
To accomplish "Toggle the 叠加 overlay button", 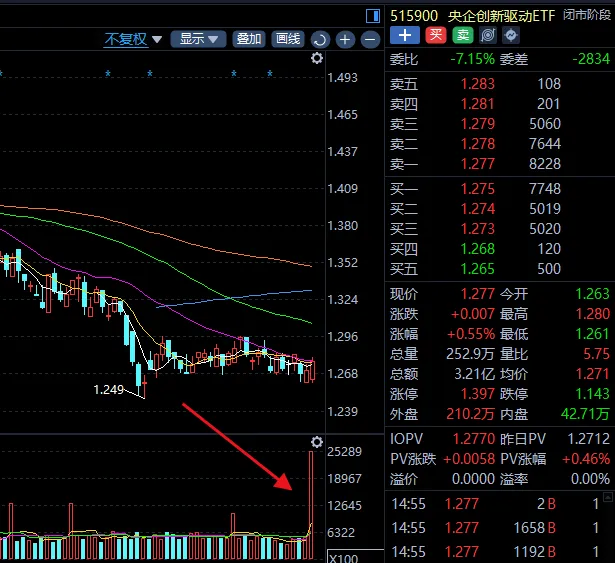I will 248,39.
